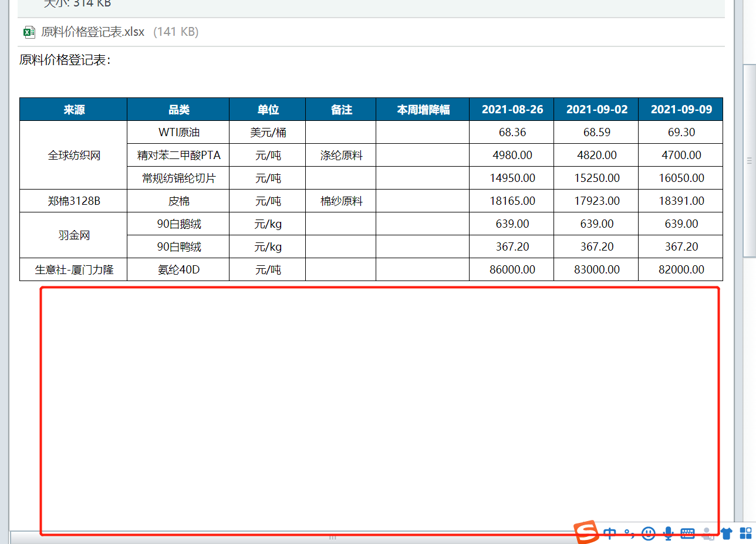Click the "郑棉3128B" source cell
This screenshot has height=544, width=756.
(x=73, y=201)
